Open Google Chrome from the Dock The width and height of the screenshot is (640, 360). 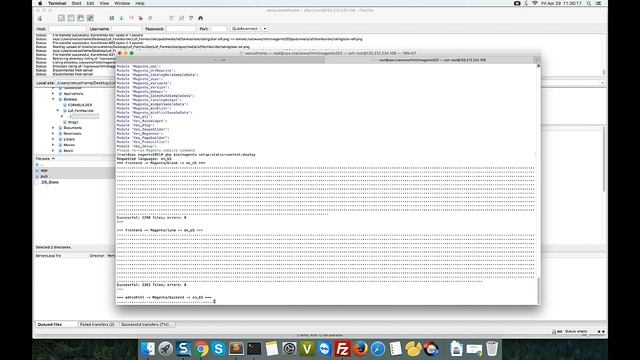201,349
